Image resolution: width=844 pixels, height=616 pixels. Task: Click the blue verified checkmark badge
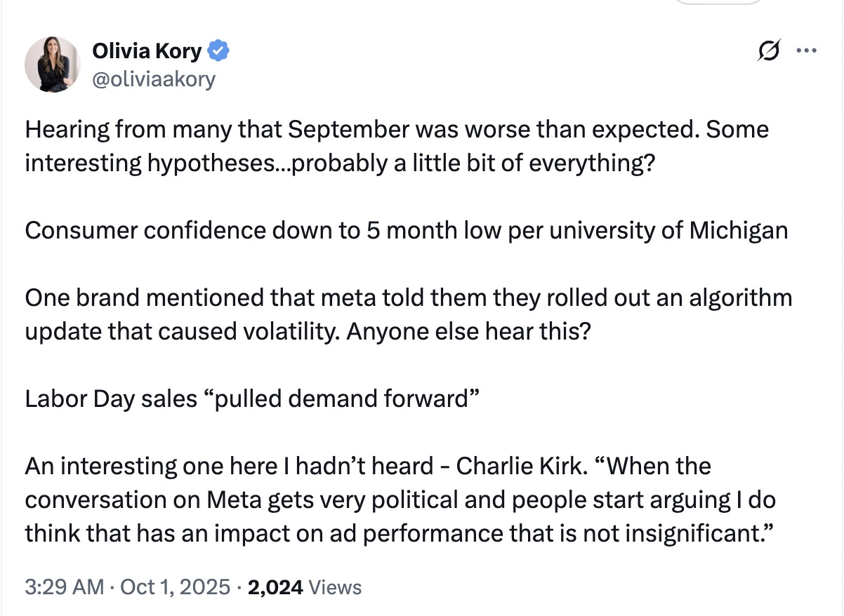click(218, 51)
